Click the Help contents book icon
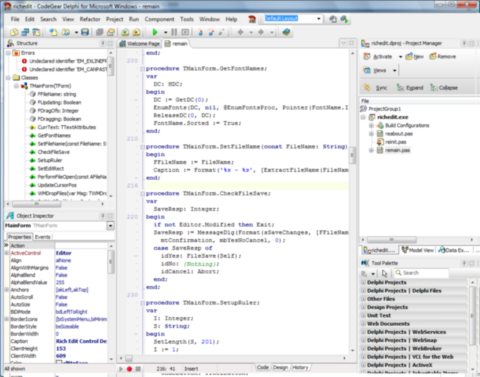 click(x=286, y=32)
